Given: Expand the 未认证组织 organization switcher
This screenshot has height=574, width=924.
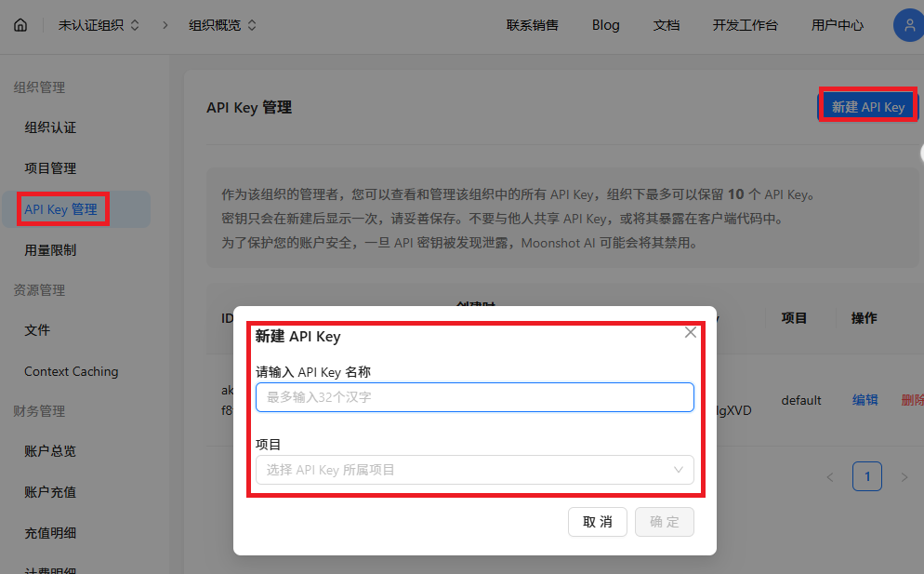Looking at the screenshot, I should pos(99,25).
